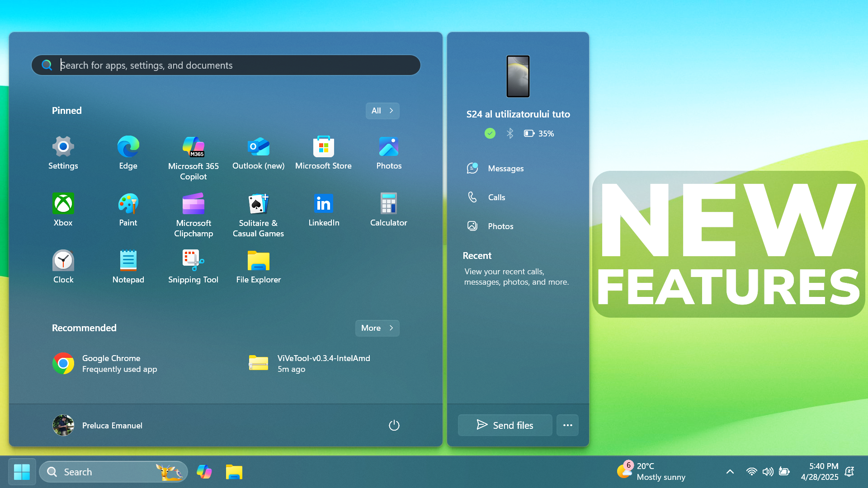Open the Snipping Tool
The image size is (868, 488).
click(193, 264)
